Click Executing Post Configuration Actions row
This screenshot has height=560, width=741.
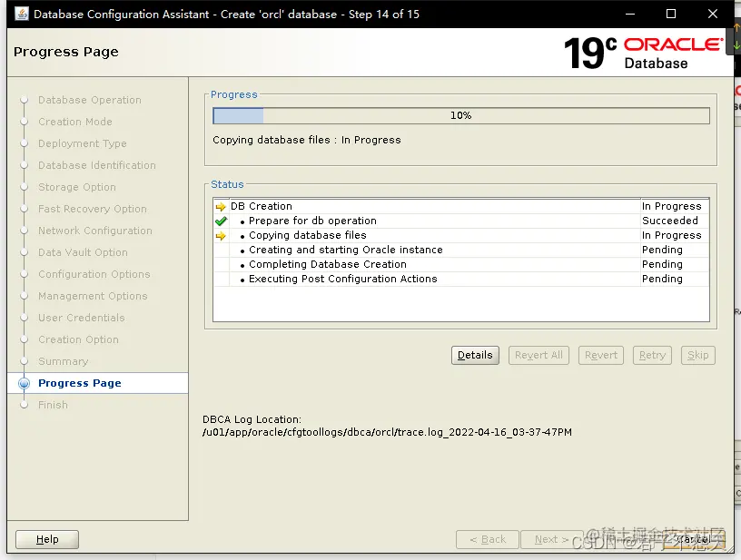point(461,279)
